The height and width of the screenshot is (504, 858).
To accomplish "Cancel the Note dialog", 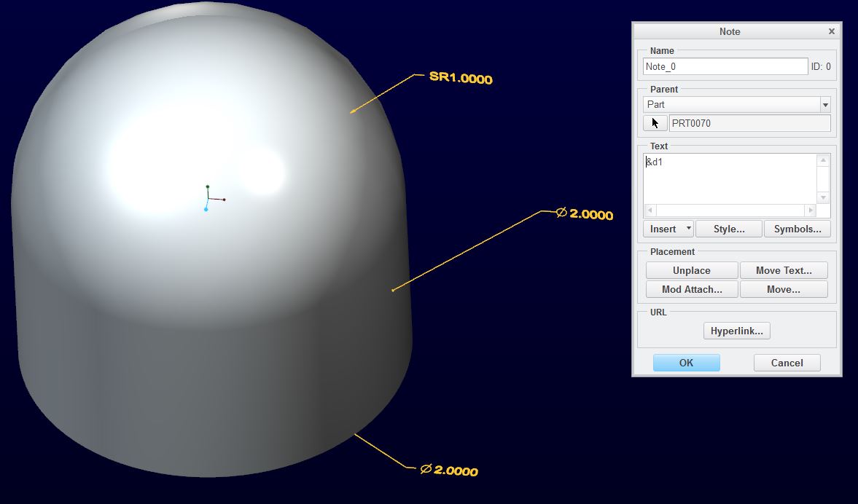I will point(787,363).
